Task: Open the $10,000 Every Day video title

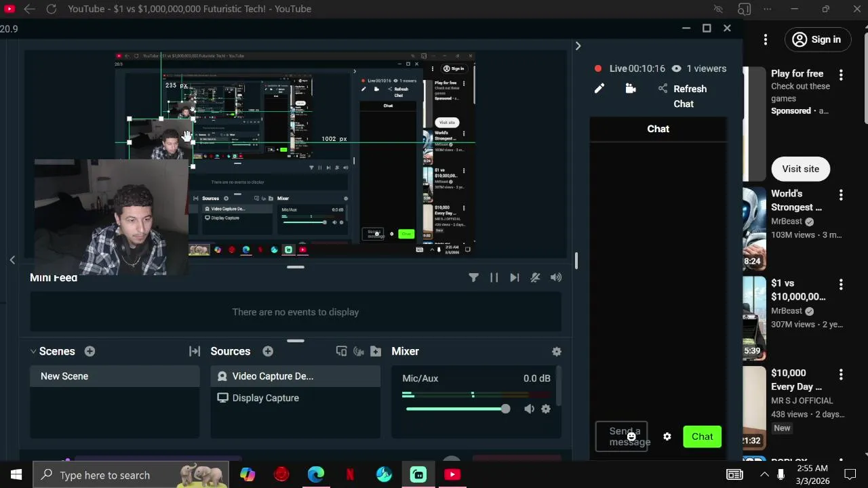Action: click(796, 380)
